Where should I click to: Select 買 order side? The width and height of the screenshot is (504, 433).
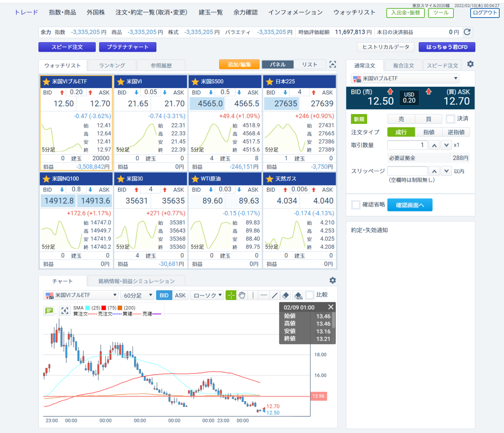[x=429, y=119]
